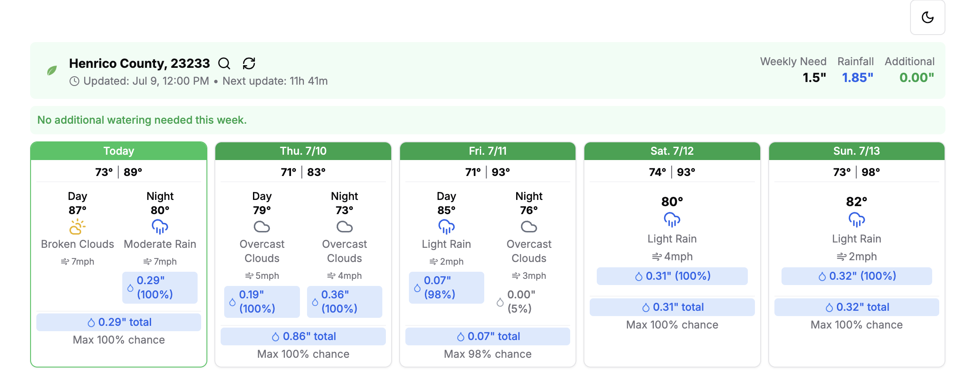Click Sunday's 0.32" (100%) precipitation badge
The height and width of the screenshot is (391, 980).
click(856, 276)
